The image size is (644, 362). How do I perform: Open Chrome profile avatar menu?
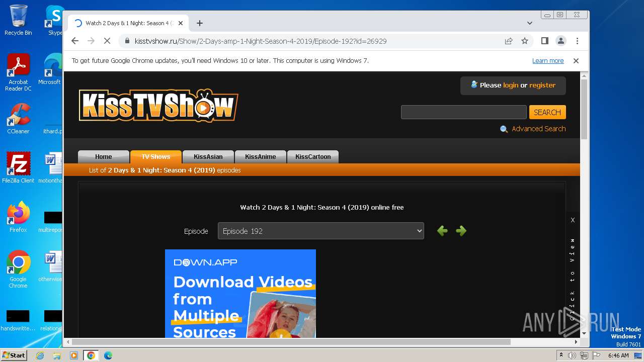coord(560,41)
